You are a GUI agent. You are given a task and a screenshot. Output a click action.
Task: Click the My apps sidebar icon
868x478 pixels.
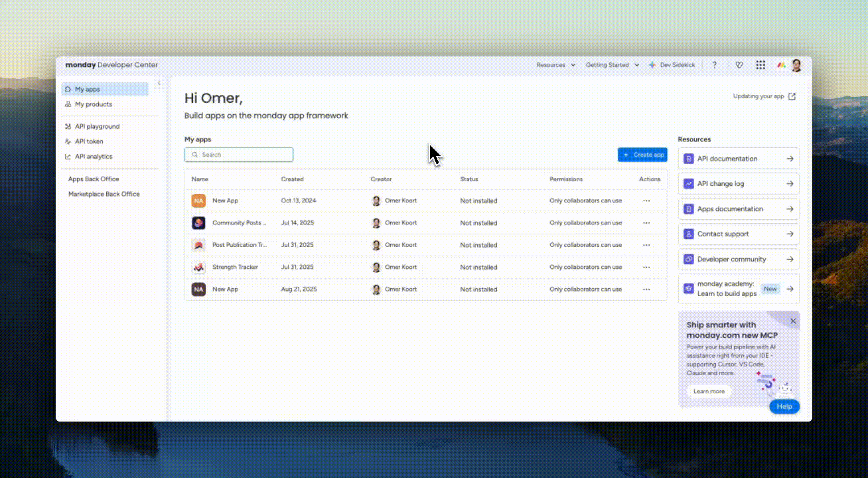point(68,89)
